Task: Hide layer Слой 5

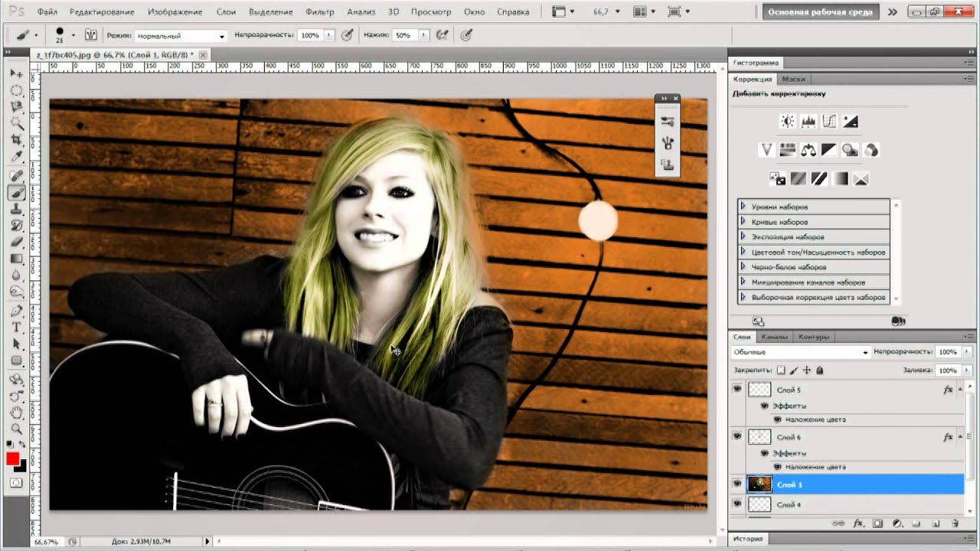Action: point(737,390)
